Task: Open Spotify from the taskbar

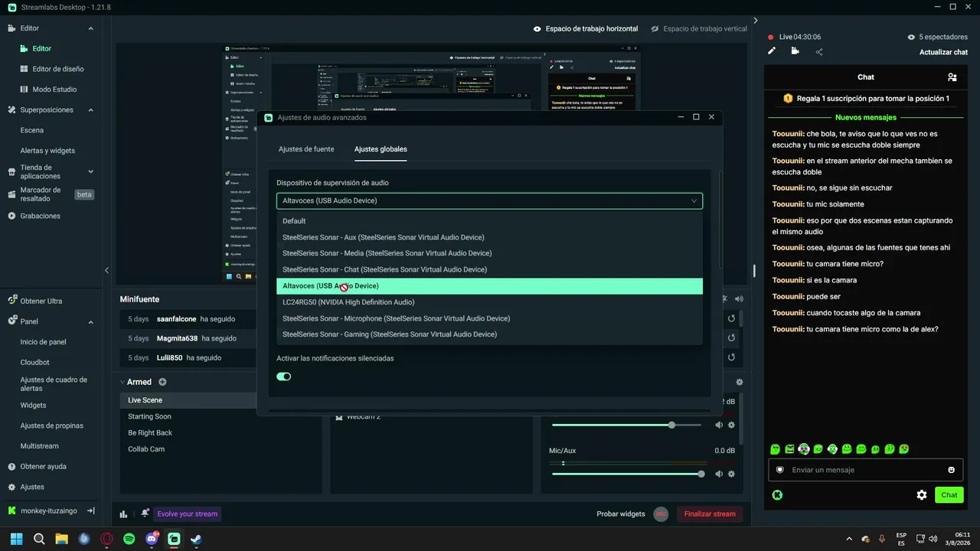Action: tap(129, 539)
